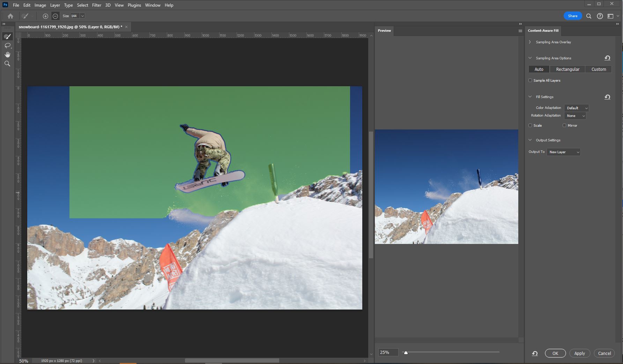Select the Zoom tool

tap(7, 64)
